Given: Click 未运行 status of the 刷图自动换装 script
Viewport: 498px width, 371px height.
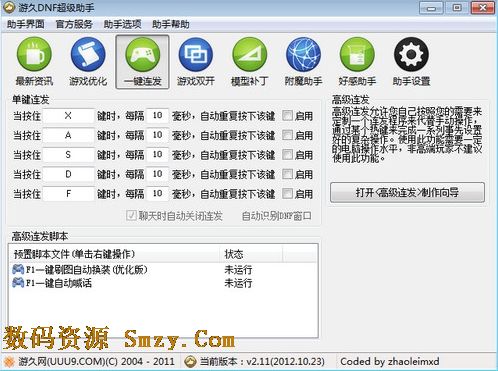Looking at the screenshot, I should pyautogui.click(x=238, y=269).
